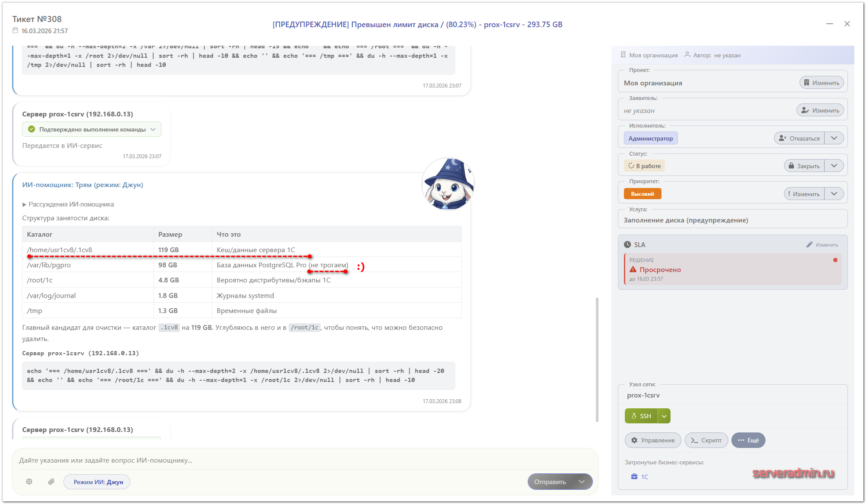
Task: Click the settings gear icon below input
Action: coord(29,482)
